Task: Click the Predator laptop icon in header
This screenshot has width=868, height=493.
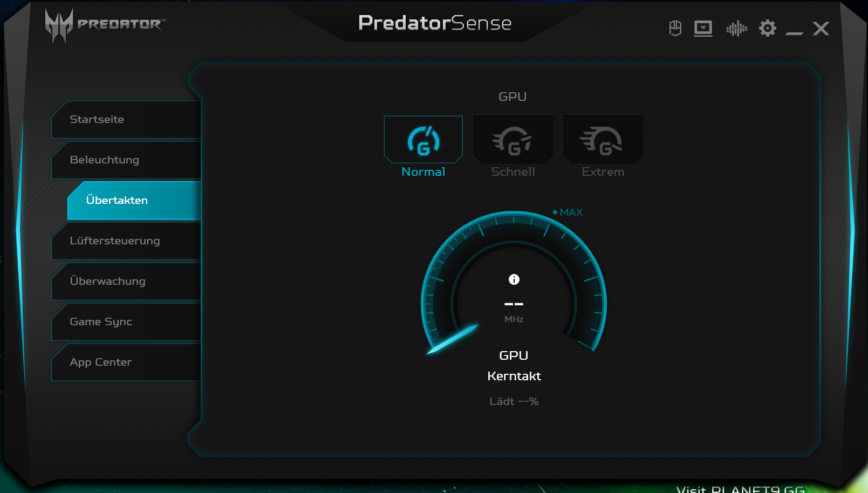Action: tap(703, 28)
